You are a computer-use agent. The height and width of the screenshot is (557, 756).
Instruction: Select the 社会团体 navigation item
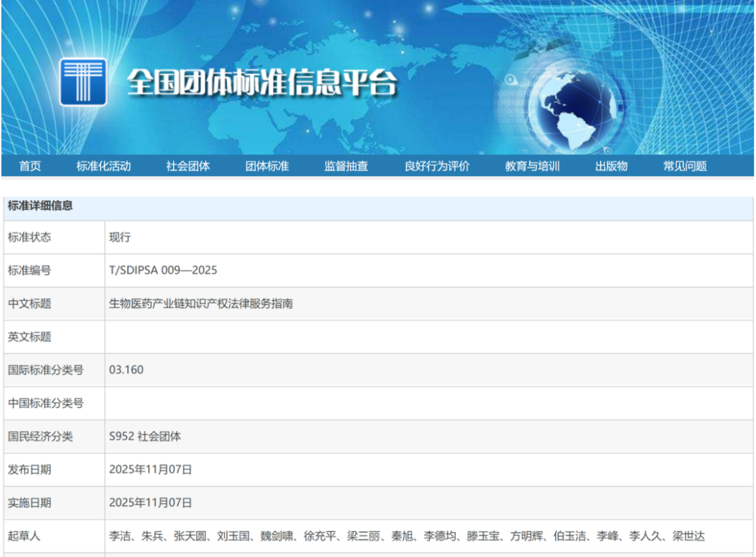coord(187,166)
